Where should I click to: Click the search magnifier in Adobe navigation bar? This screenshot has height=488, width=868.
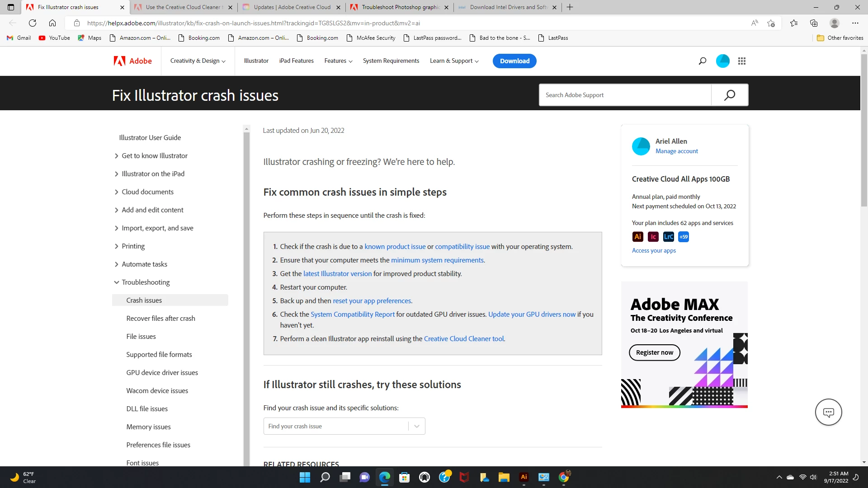(x=702, y=61)
